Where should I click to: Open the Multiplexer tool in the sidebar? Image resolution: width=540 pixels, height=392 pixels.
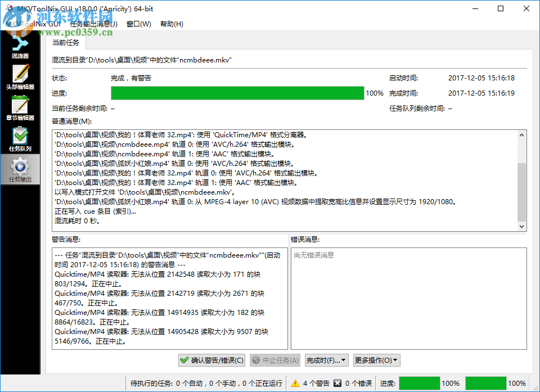point(21,45)
